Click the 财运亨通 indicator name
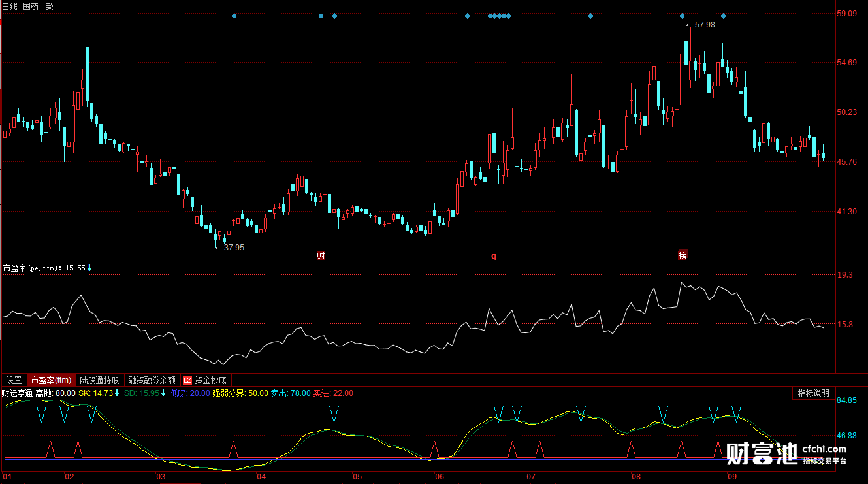 (18, 393)
